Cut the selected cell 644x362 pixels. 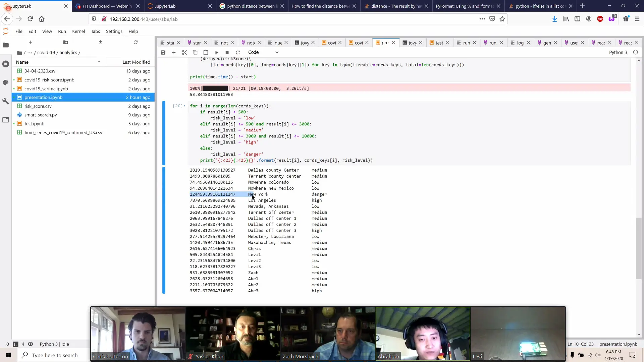point(184,52)
